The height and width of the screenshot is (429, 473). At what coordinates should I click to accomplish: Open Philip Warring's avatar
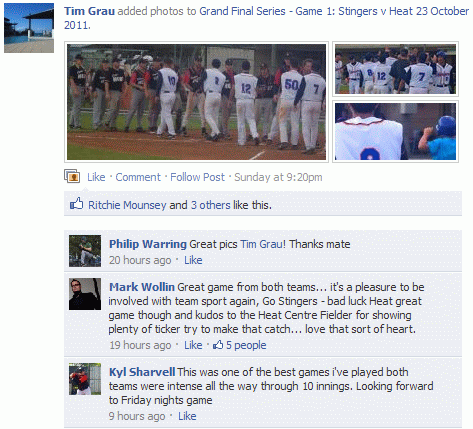(x=85, y=251)
